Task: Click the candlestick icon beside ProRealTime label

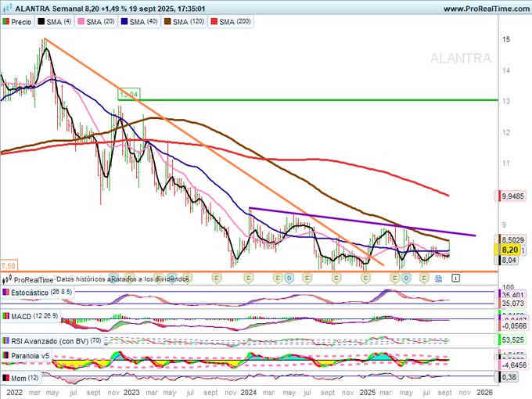Action: 8,280
